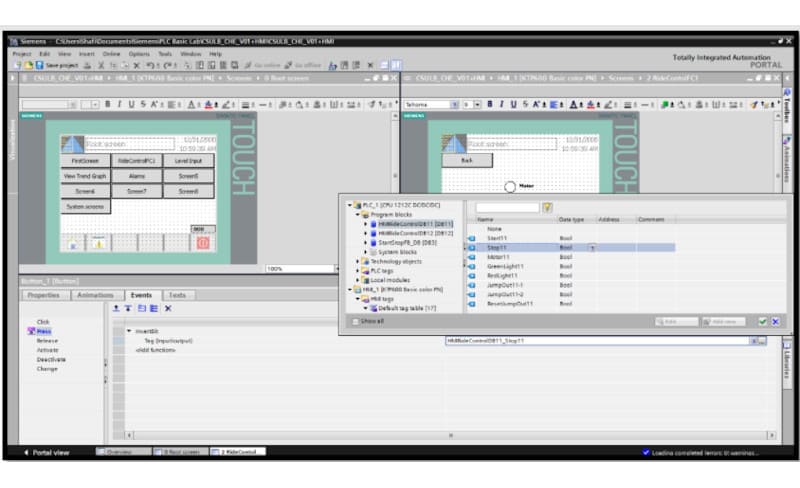This screenshot has width=800, height=488.
Task: Toggle Bold in Root screen editor toolbar
Action: [x=108, y=104]
